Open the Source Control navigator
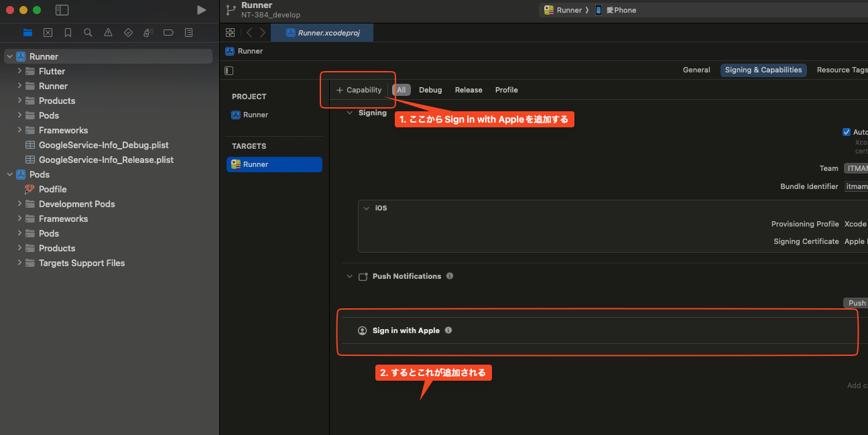Image resolution: width=868 pixels, height=435 pixels. click(x=48, y=32)
